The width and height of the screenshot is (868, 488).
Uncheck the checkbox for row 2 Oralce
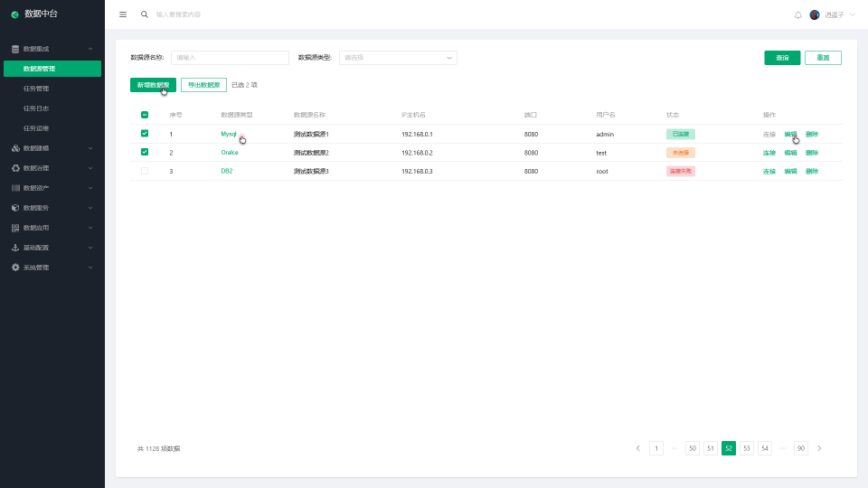(x=145, y=152)
